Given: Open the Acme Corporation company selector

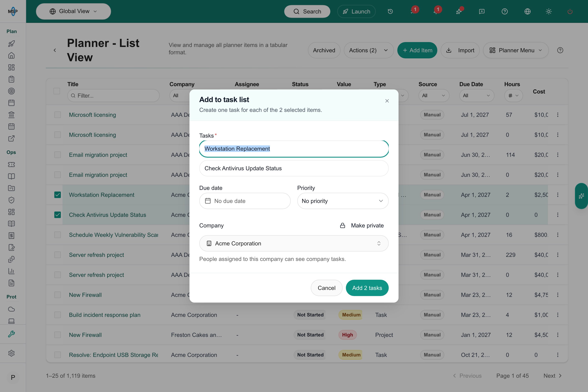Looking at the screenshot, I should 294,244.
